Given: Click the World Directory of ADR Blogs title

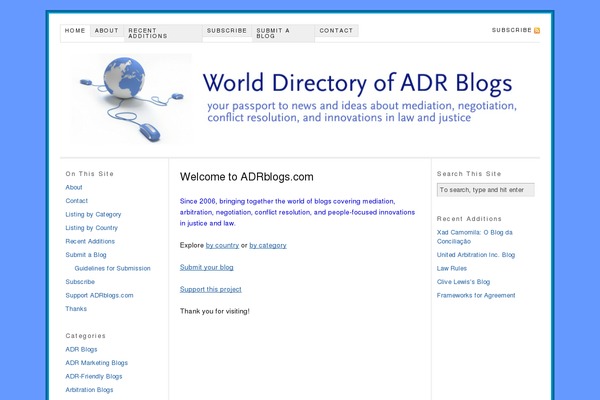Looking at the screenshot, I should 357,83.
